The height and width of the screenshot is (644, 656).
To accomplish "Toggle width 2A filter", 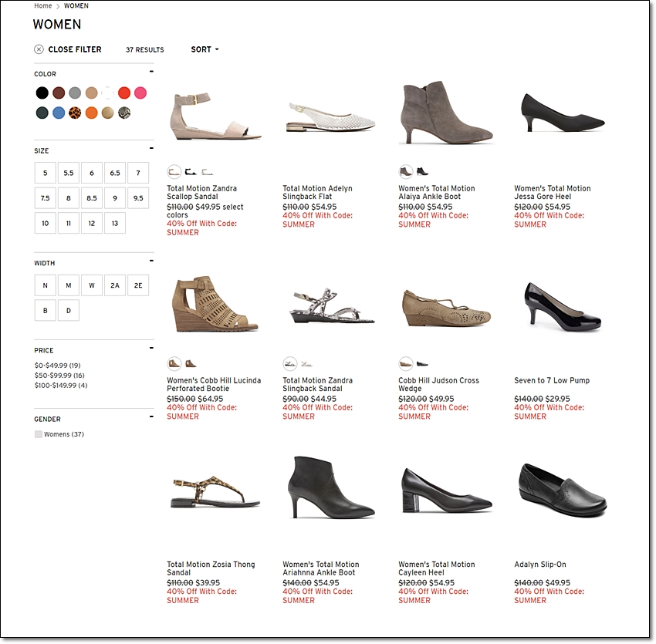I will coord(115,285).
